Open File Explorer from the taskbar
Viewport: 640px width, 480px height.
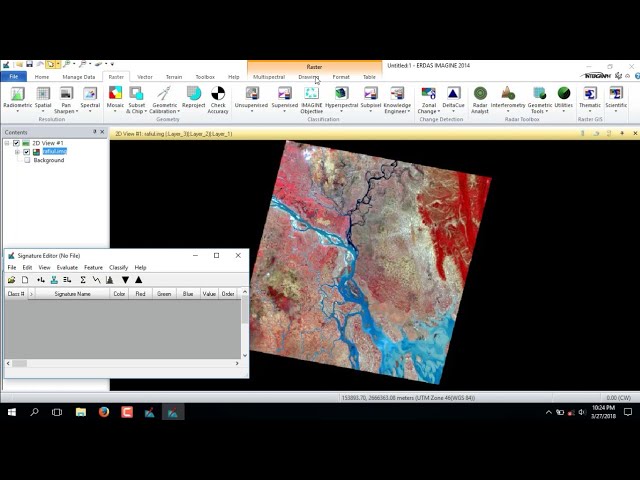(81, 412)
